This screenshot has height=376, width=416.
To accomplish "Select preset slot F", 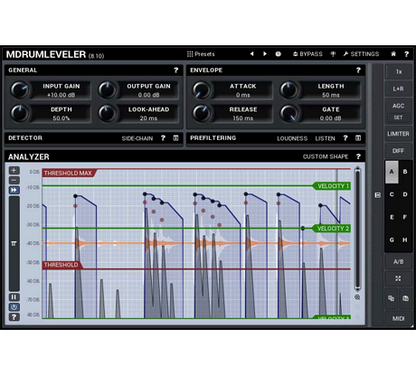I will (405, 217).
